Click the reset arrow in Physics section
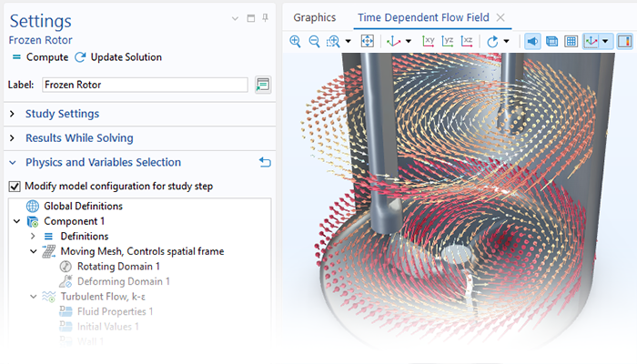The height and width of the screenshot is (364, 637). point(265,162)
